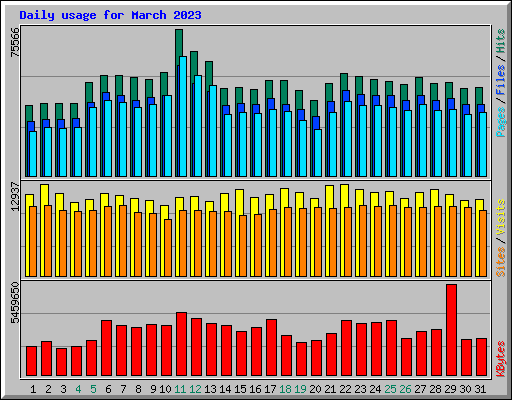Click green weekend day label 18
This screenshot has height=400, width=512.
pos(285,389)
